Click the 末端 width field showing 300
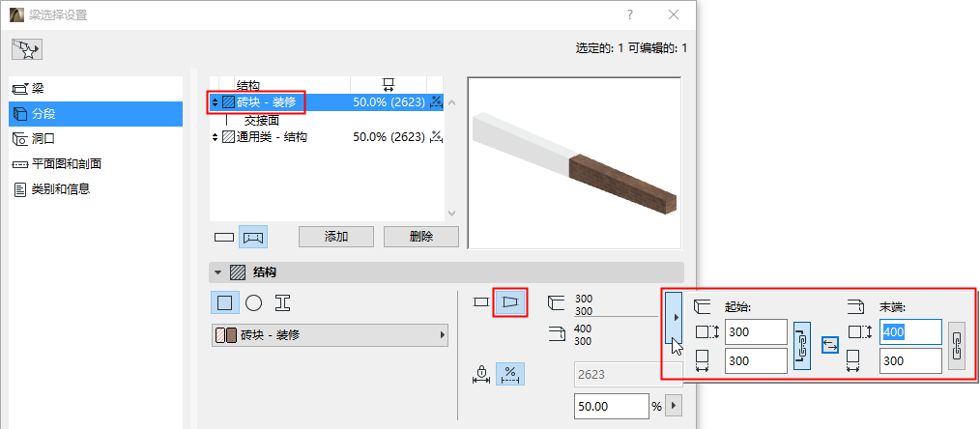The height and width of the screenshot is (429, 980). (x=910, y=361)
